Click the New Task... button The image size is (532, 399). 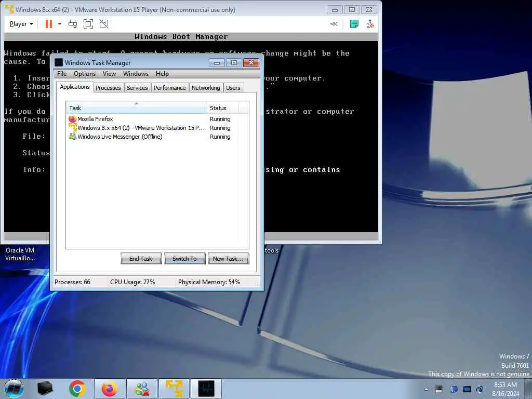click(x=229, y=259)
